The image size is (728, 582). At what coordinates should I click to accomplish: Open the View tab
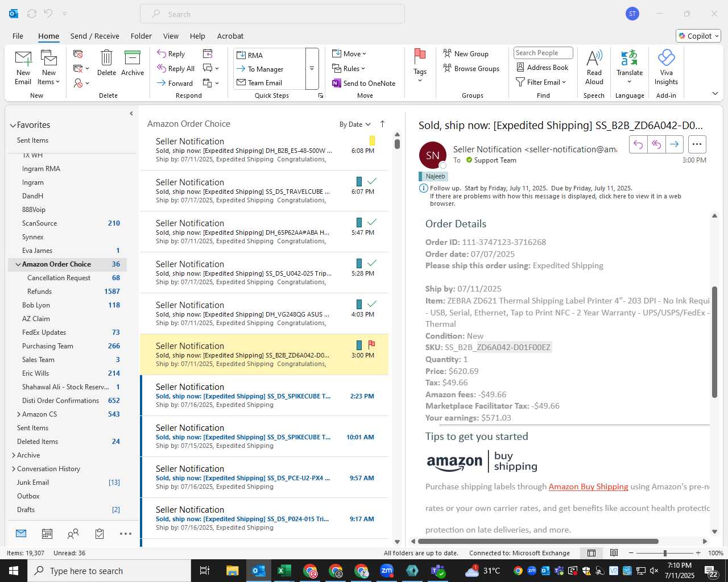click(x=171, y=36)
